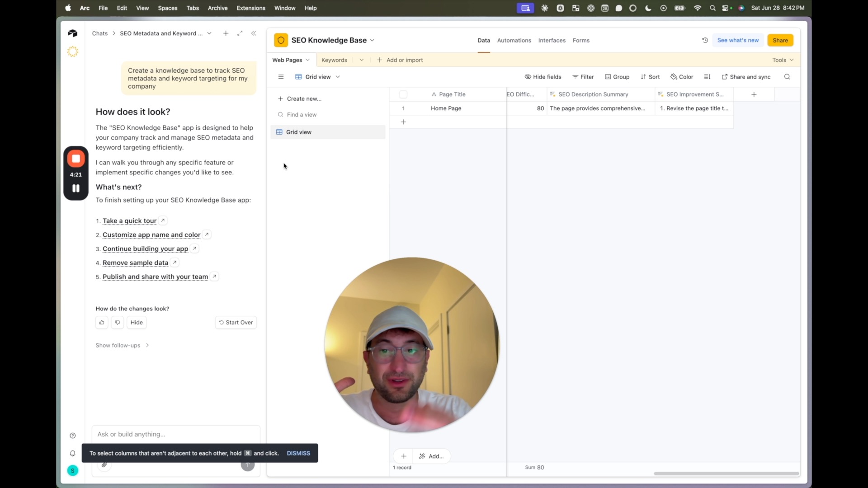This screenshot has height=488, width=868.
Task: Click Create new... view
Action: [x=299, y=99]
